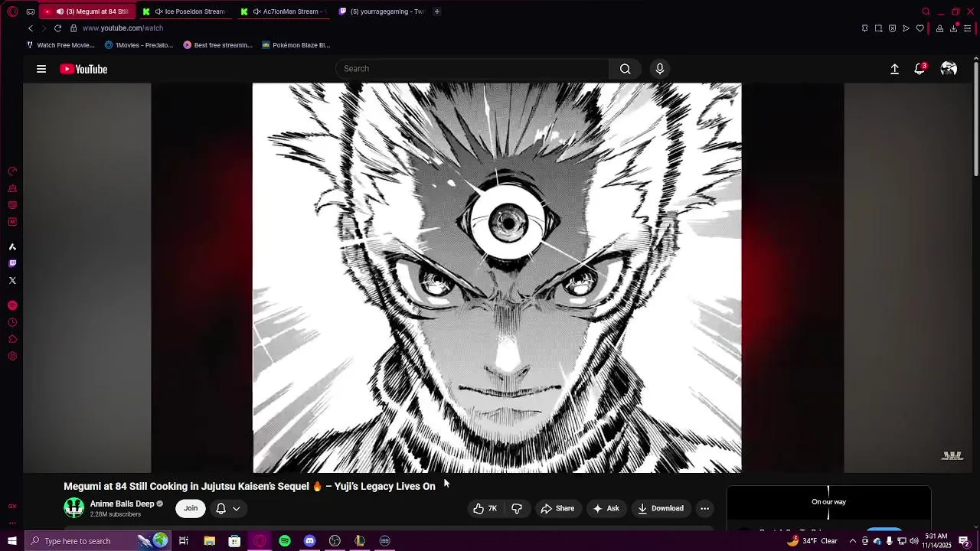Image resolution: width=980 pixels, height=551 pixels.
Task: Open the easy setup sliders icon
Action: 967,28
